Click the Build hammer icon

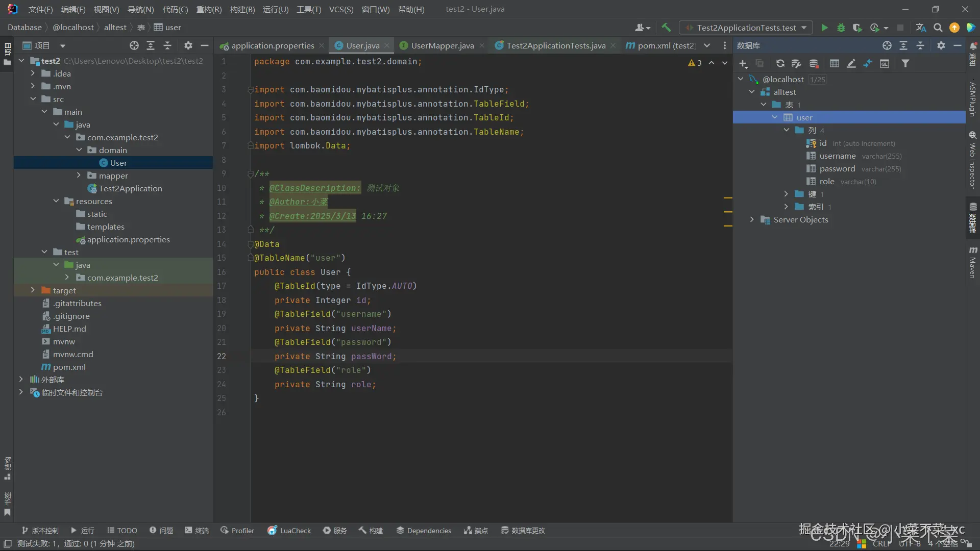[x=666, y=28]
